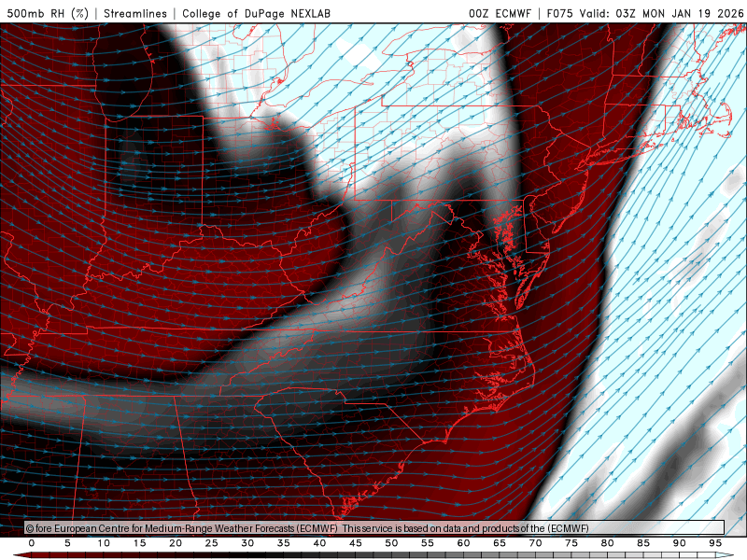747x560 pixels.
Task: Select the "Streamlines" label in the header
Action: point(135,13)
